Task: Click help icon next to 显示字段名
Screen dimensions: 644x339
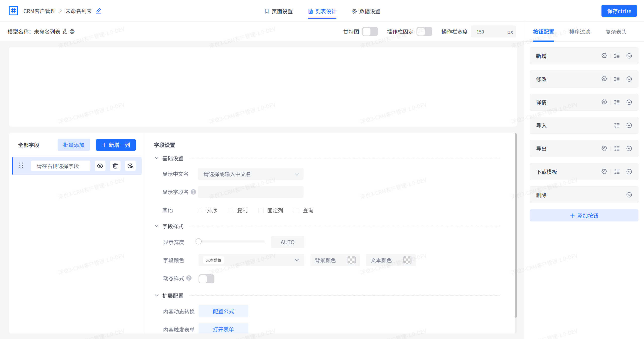Action: pos(193,192)
